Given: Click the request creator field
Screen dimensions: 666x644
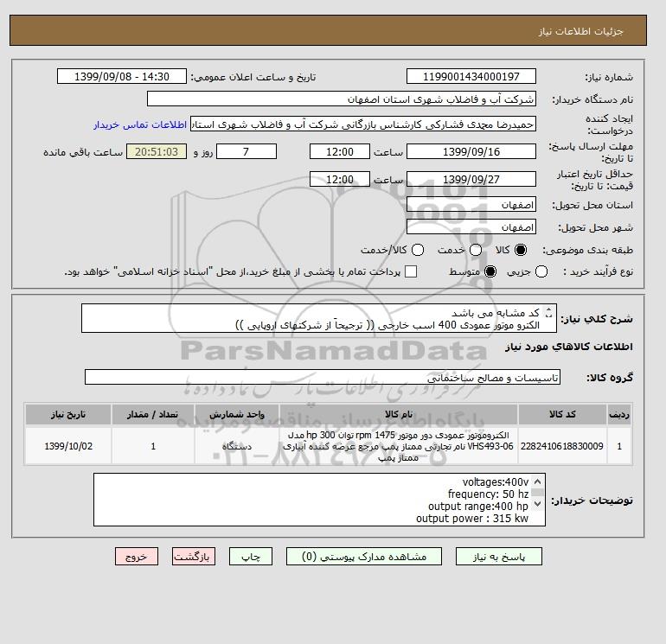Looking at the screenshot, I should point(363,124).
